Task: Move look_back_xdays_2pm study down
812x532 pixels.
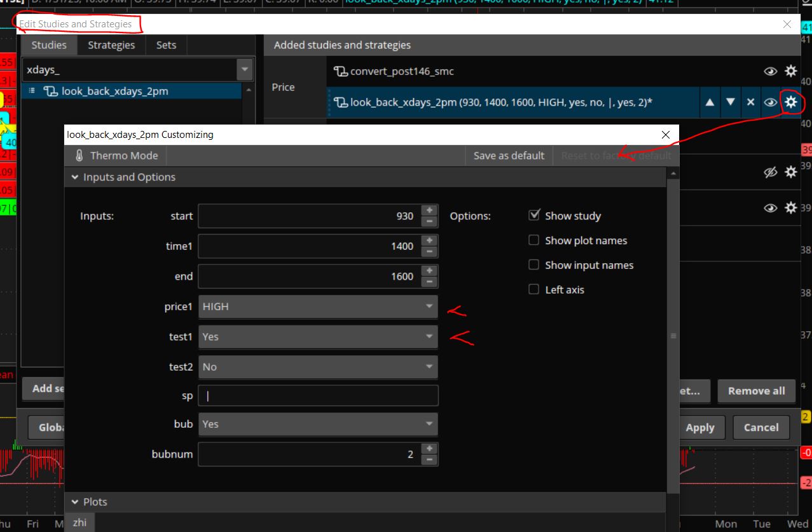Action: pyautogui.click(x=731, y=102)
